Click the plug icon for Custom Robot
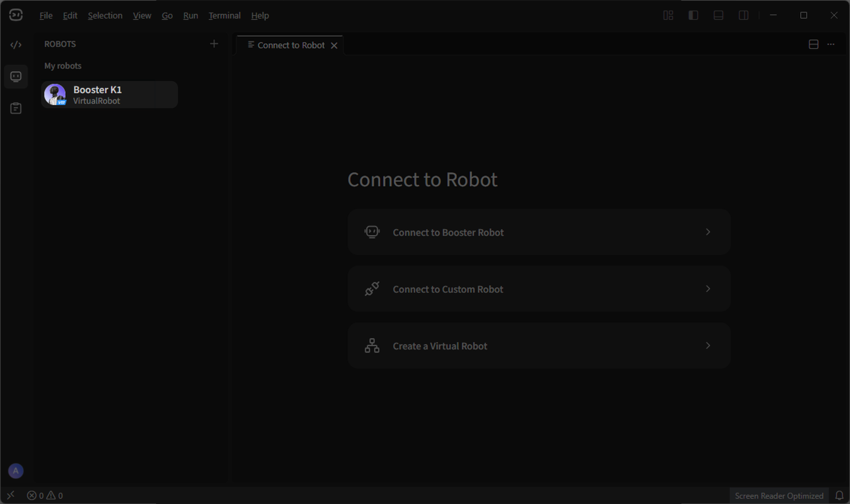The height and width of the screenshot is (504, 850). point(372,289)
